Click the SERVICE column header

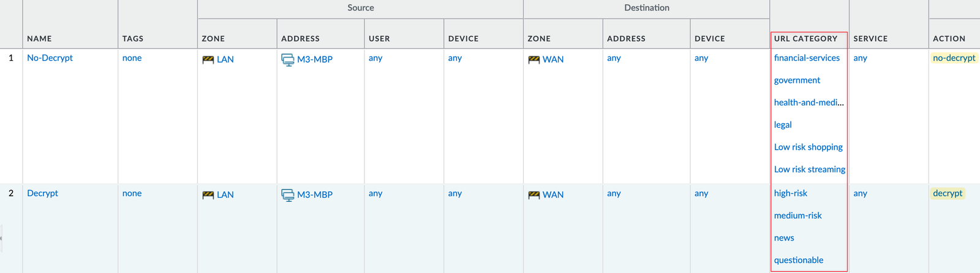(x=870, y=39)
